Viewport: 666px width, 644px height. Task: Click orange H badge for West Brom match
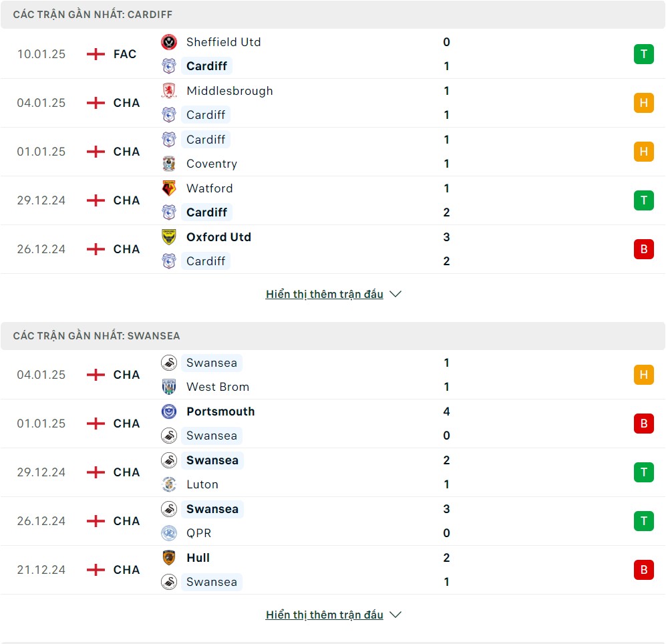click(643, 375)
